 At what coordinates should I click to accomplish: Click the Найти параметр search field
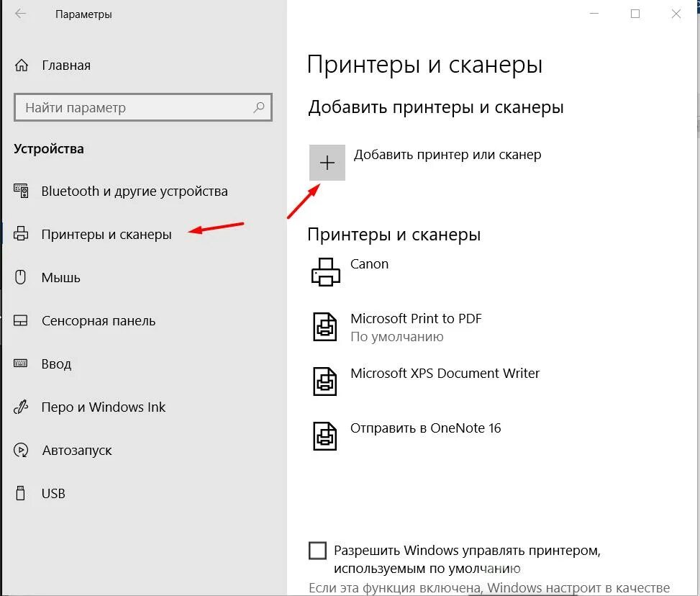(143, 107)
